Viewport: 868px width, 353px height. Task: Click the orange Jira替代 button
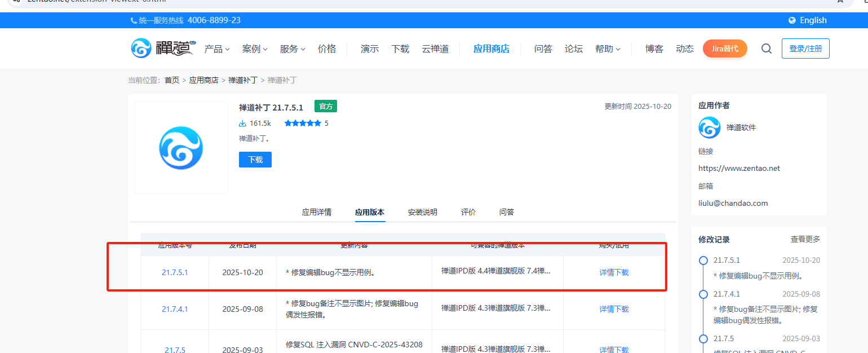[725, 48]
